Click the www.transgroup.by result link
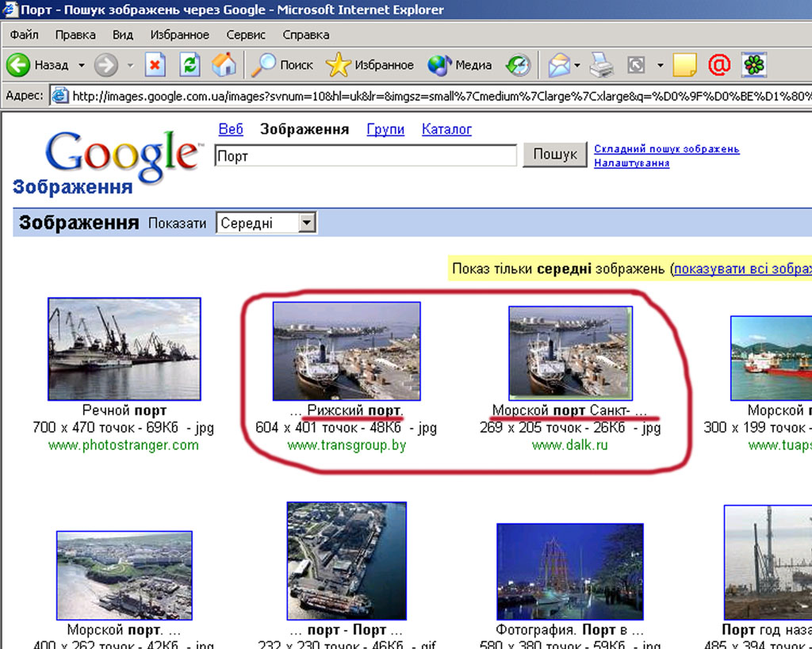Screen dimensions: 812x649 347,445
